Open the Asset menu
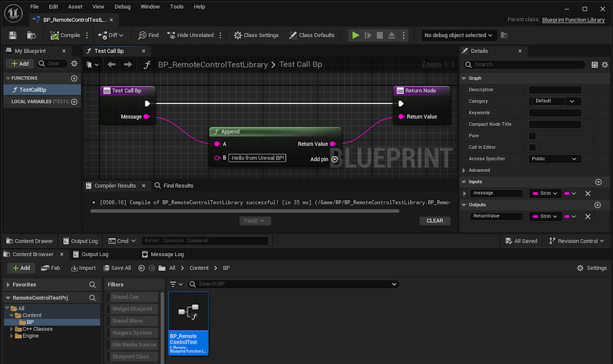 [x=75, y=7]
